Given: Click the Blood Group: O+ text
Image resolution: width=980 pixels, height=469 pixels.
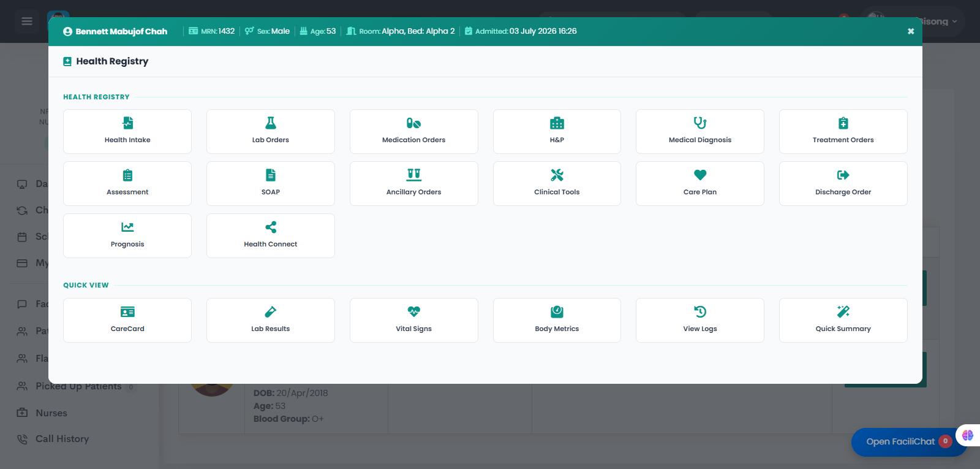Looking at the screenshot, I should [288, 419].
